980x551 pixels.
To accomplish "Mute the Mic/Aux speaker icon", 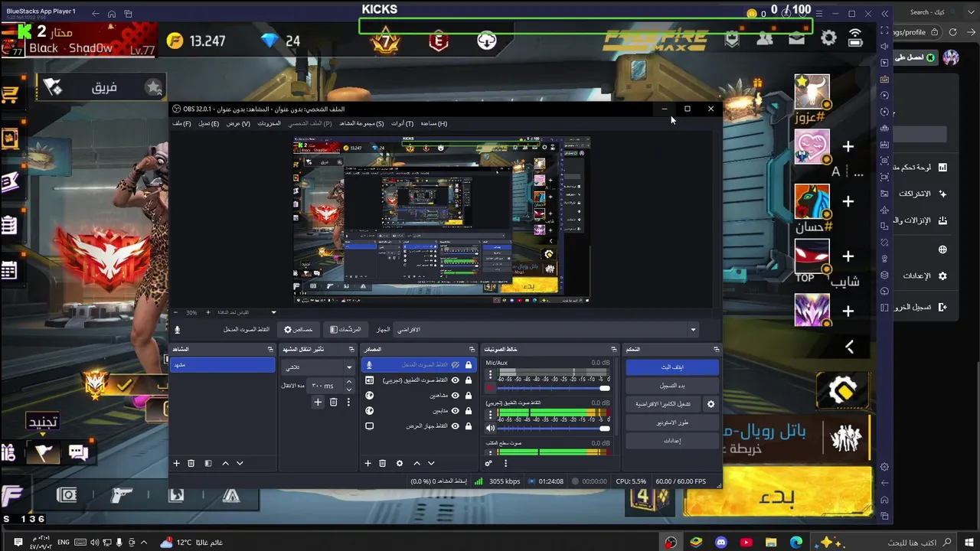I will 491,388.
